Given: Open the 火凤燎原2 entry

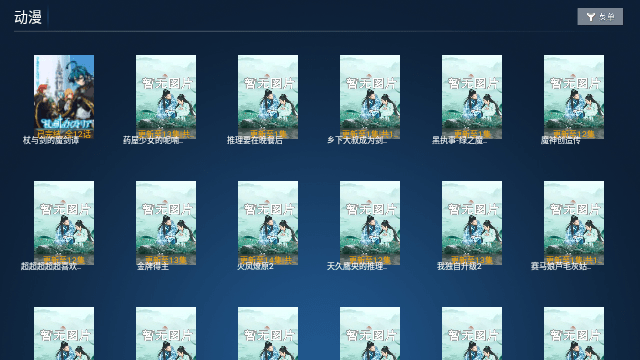Looking at the screenshot, I should [268, 223].
